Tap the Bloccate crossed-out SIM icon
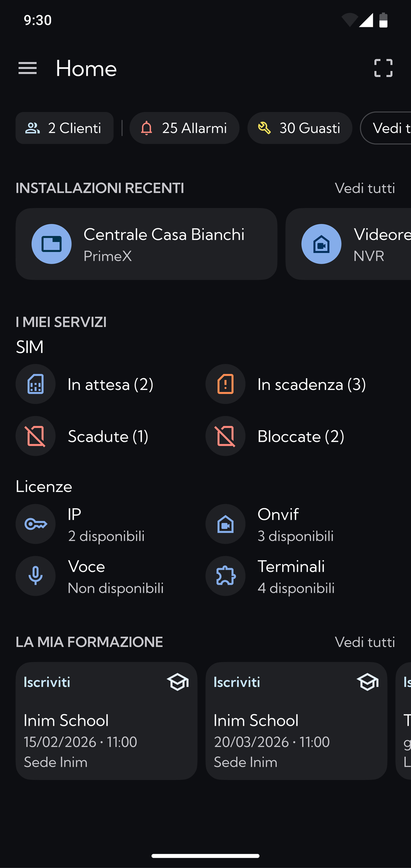 [x=225, y=436]
